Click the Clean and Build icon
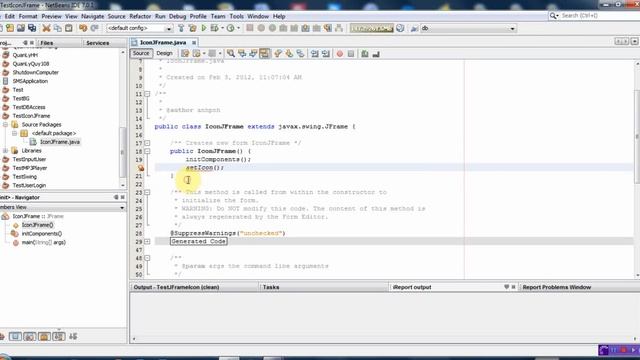The height and width of the screenshot is (360, 640). tap(192, 28)
